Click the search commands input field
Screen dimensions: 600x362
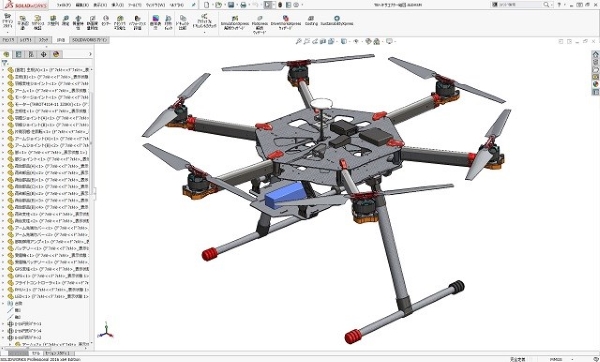click(x=521, y=5)
